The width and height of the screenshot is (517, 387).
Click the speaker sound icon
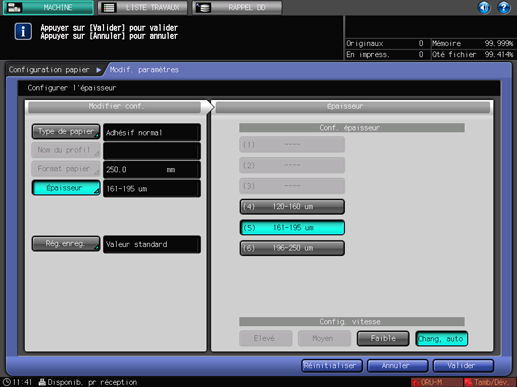[484, 7]
